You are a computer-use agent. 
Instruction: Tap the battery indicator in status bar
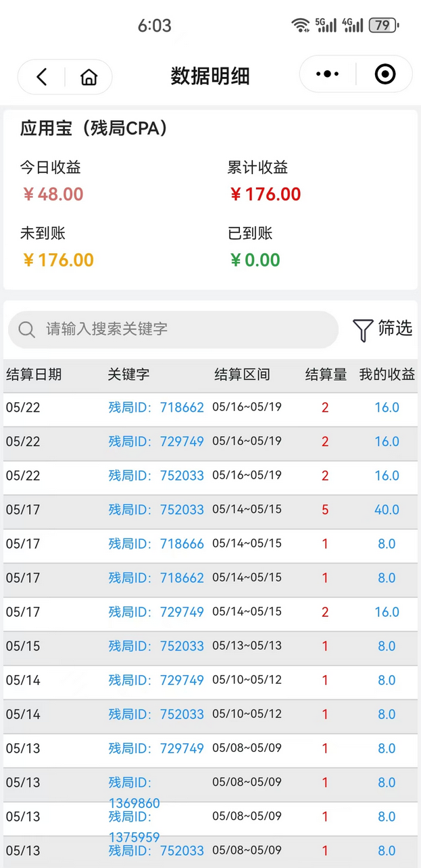tap(383, 26)
